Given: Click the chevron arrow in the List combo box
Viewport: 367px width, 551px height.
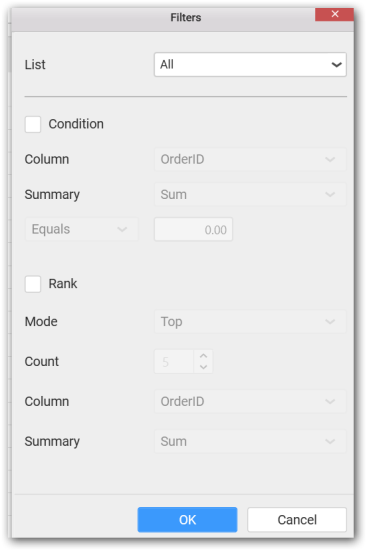Looking at the screenshot, I should [x=336, y=65].
